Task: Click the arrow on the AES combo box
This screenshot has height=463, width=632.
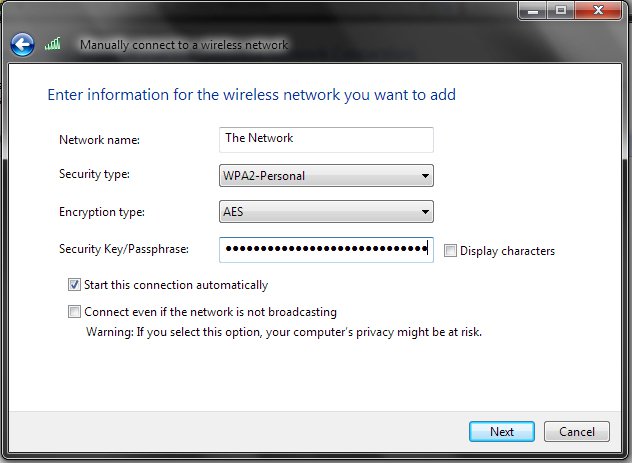Action: coord(425,212)
